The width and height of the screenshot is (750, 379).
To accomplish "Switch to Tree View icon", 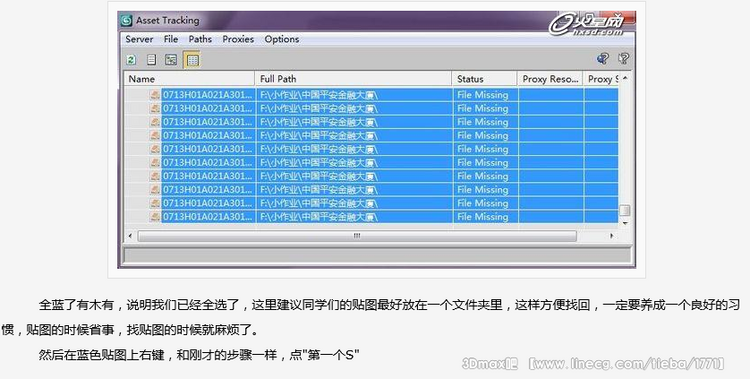I will tap(171, 59).
